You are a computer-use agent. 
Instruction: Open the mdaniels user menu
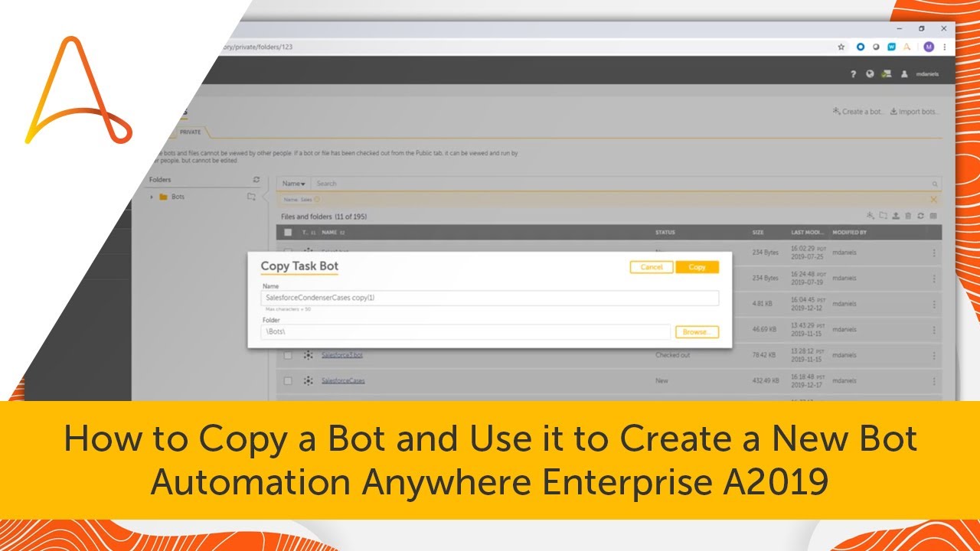coord(926,74)
